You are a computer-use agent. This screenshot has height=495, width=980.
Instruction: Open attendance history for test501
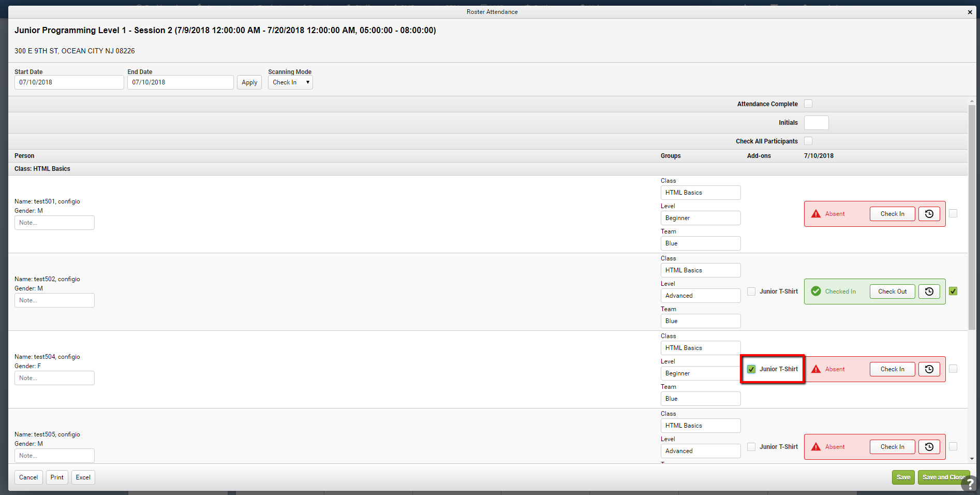coord(929,214)
